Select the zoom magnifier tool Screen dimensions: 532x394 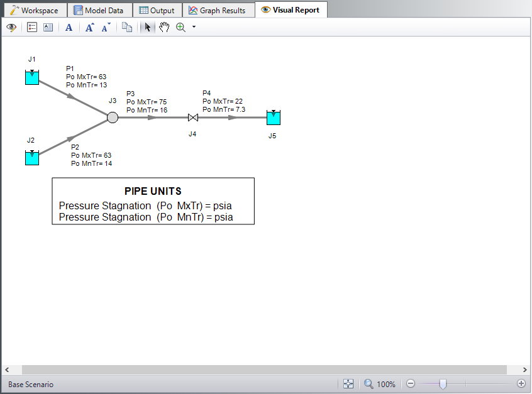pyautogui.click(x=180, y=27)
